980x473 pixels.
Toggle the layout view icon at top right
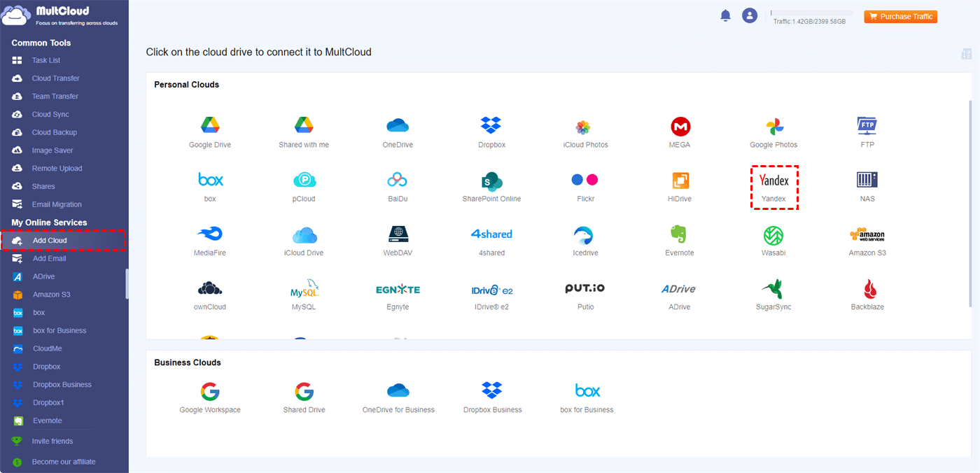[x=967, y=54]
